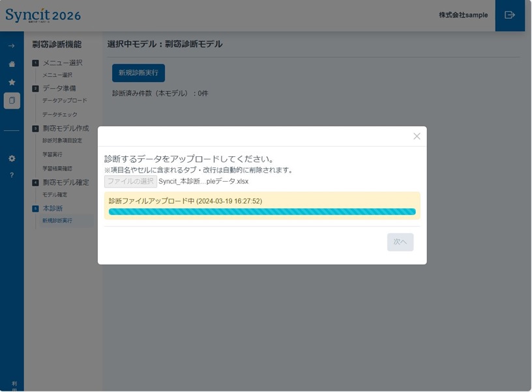This screenshot has width=532, height=392.
Task: Click the Syncit 2026 logo
Action: (x=44, y=15)
